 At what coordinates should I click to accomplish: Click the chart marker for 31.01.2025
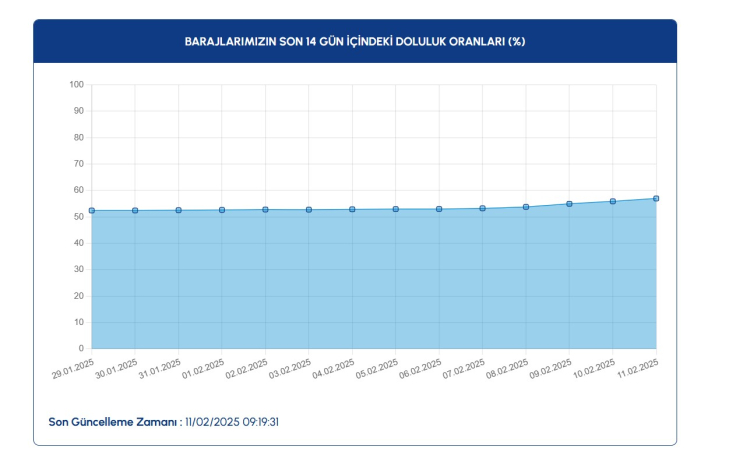[178, 210]
